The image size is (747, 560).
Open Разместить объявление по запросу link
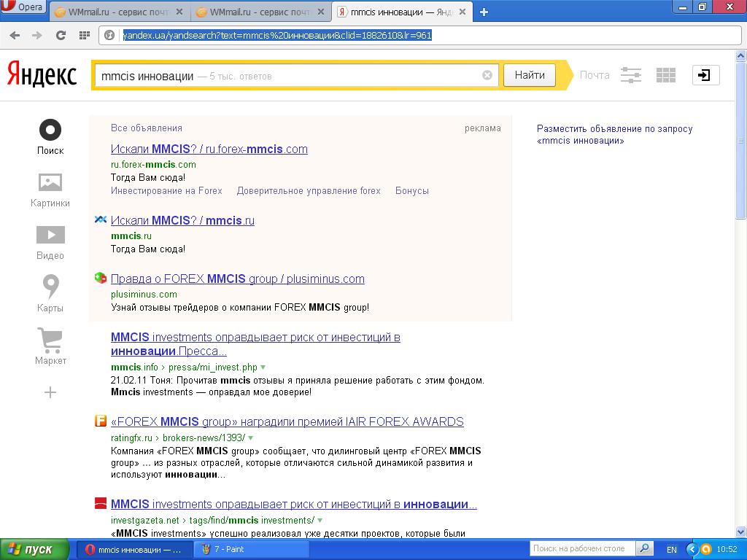614,134
